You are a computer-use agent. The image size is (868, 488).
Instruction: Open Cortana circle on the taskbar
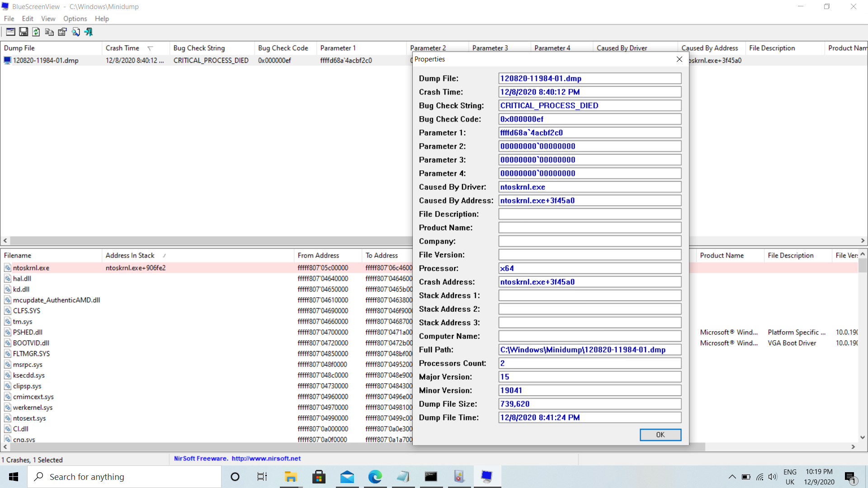tap(235, 477)
